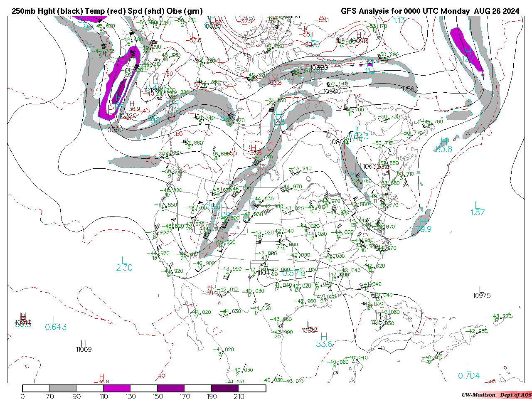The image size is (532, 399).
Task: Select the black H 11009 height maximum
Action: click(x=84, y=346)
